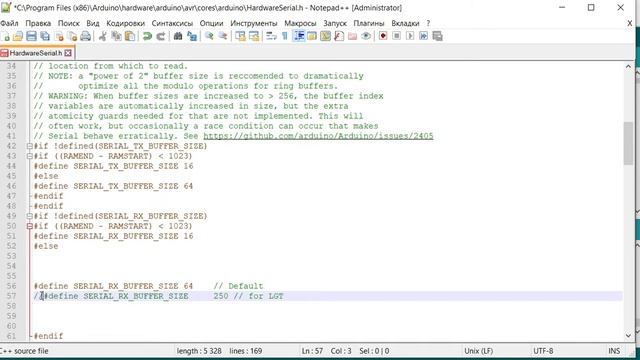The width and height of the screenshot is (640, 360).
Task: Zoom out using the magnifier icon
Action: pos(223,36)
